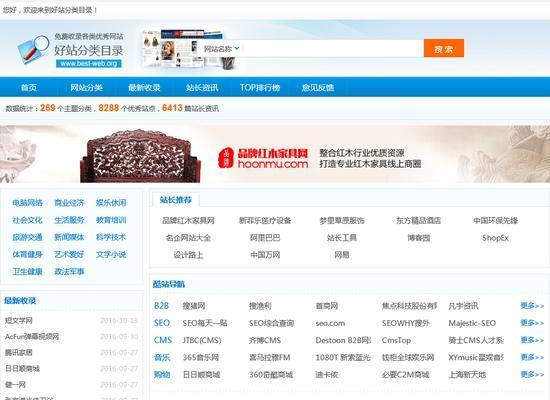Select the 科学技术 category
This screenshot has width=550, height=400.
[111, 237]
